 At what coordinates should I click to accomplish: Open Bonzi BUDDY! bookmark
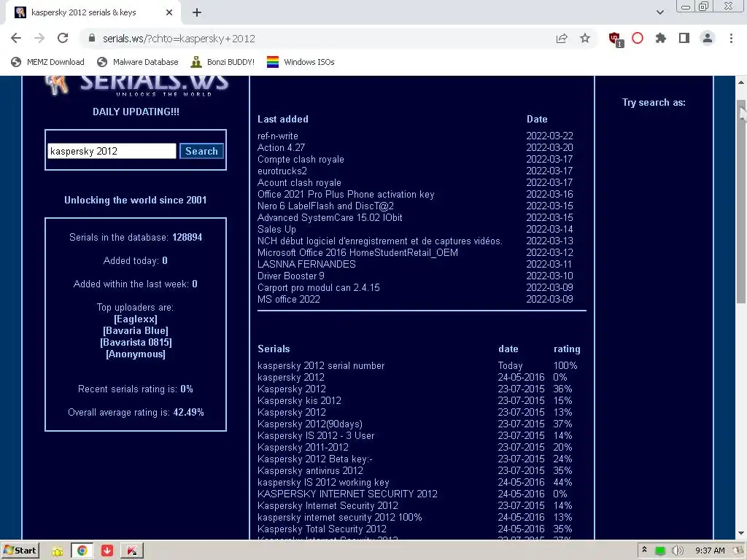click(x=222, y=62)
